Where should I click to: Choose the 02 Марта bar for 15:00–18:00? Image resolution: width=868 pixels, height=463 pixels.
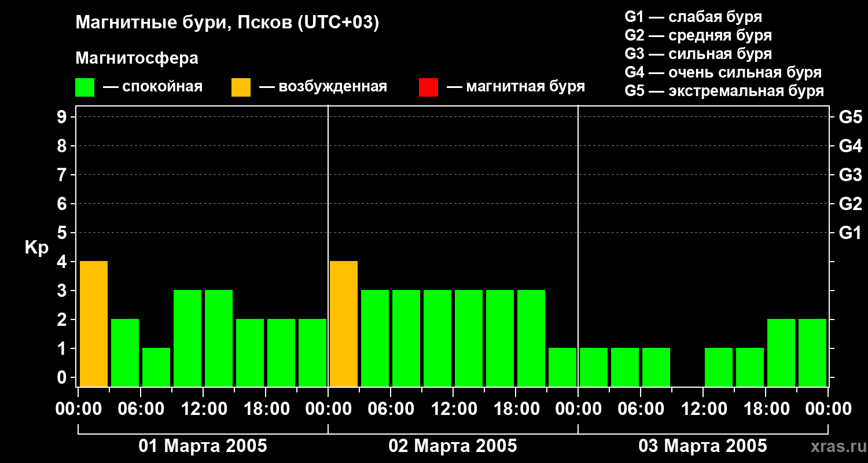500,338
